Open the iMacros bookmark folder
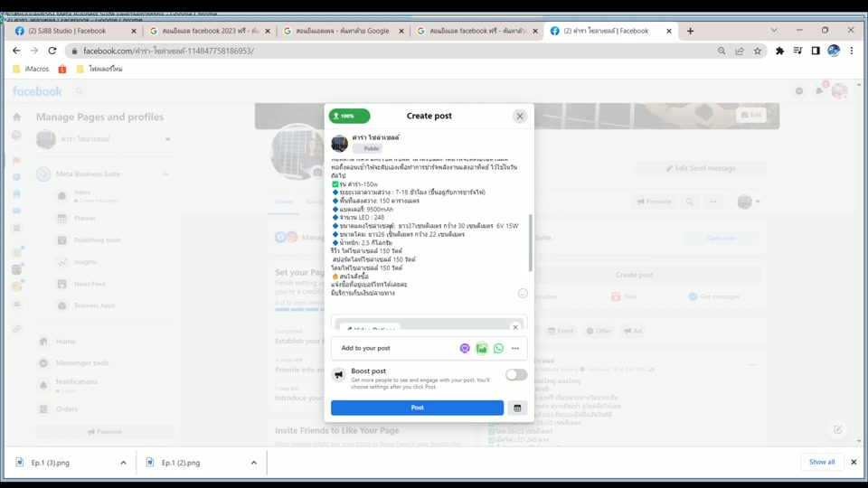 pyautogui.click(x=32, y=69)
